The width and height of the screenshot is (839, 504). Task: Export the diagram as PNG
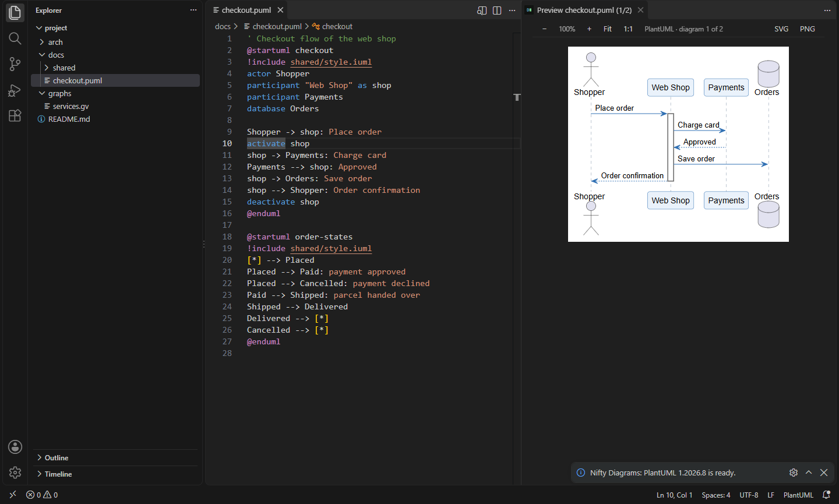pyautogui.click(x=808, y=29)
